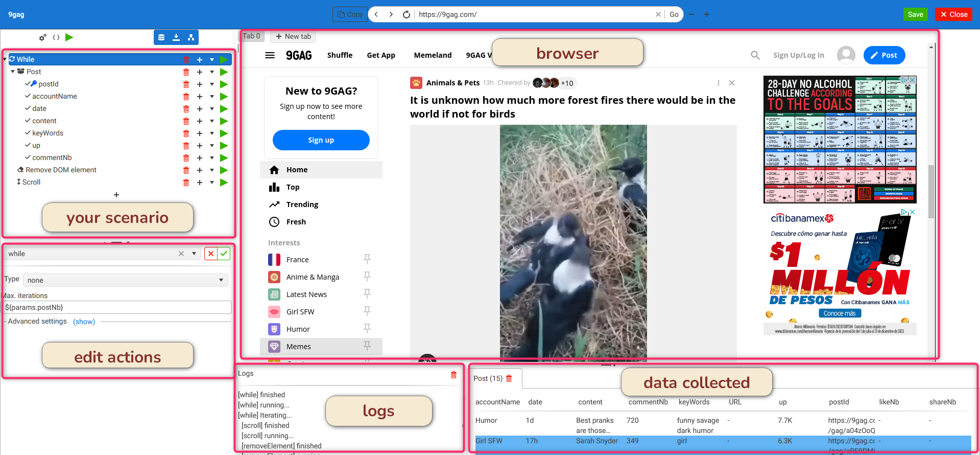The image size is (980, 455).
Task: Click the download icon in blue toolbar
Action: click(x=176, y=37)
